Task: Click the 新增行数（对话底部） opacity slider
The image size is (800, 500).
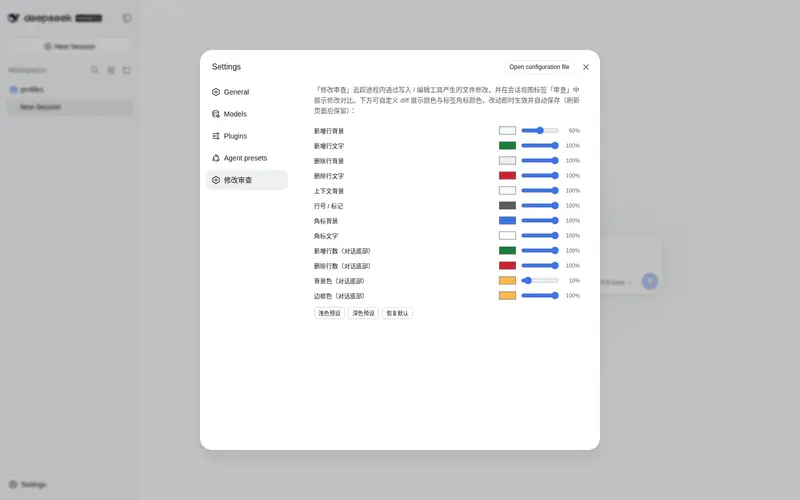Action: [540, 251]
